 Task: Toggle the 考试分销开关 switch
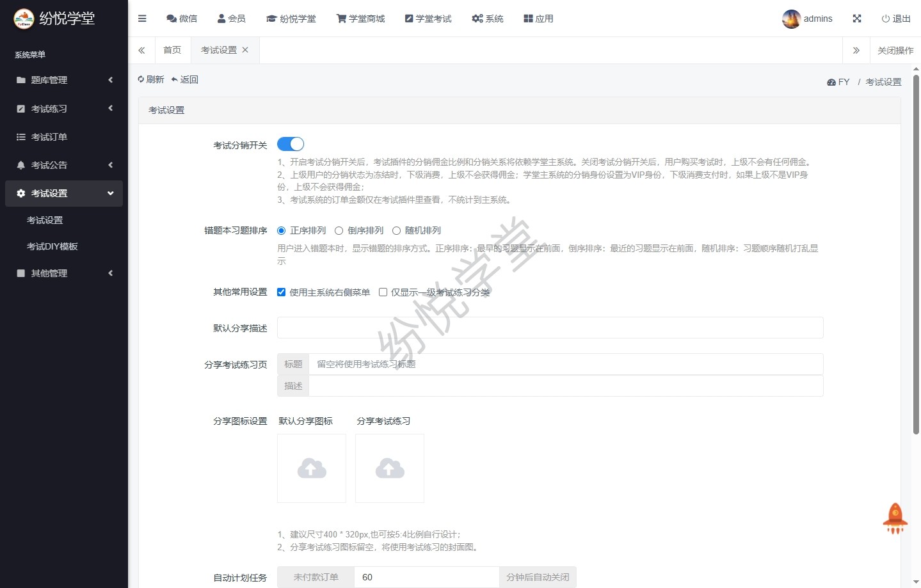tap(291, 145)
